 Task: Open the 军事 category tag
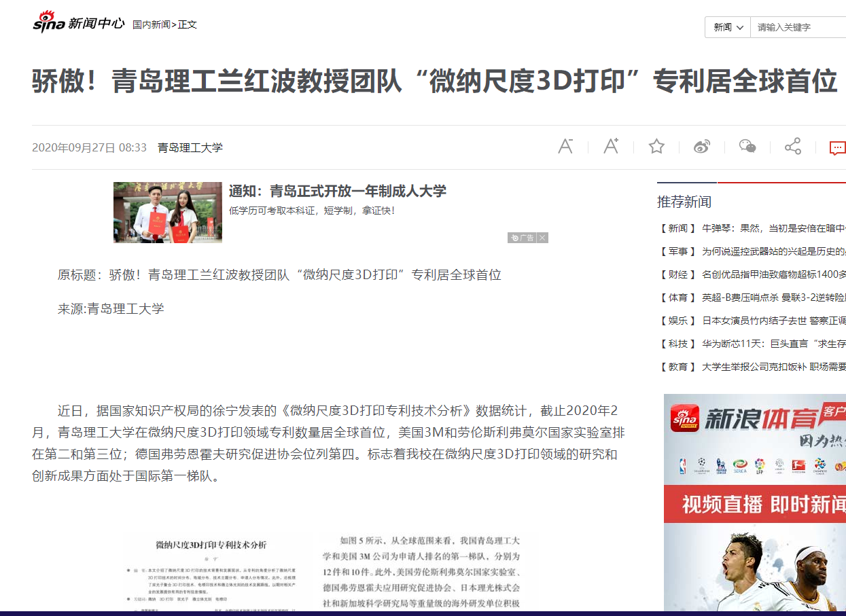pyautogui.click(x=677, y=251)
